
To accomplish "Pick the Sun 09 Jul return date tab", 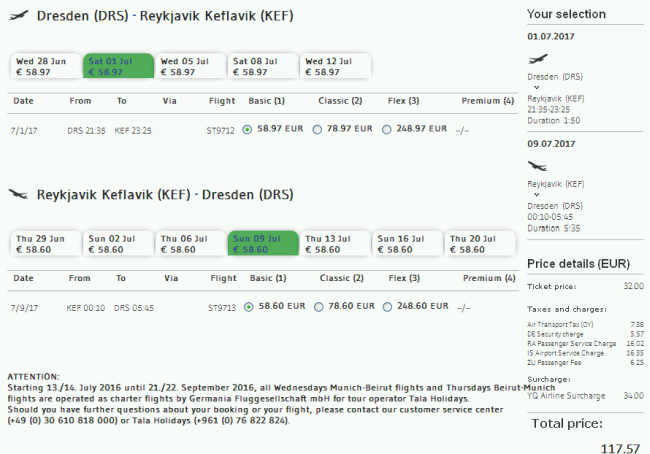I will click(263, 243).
